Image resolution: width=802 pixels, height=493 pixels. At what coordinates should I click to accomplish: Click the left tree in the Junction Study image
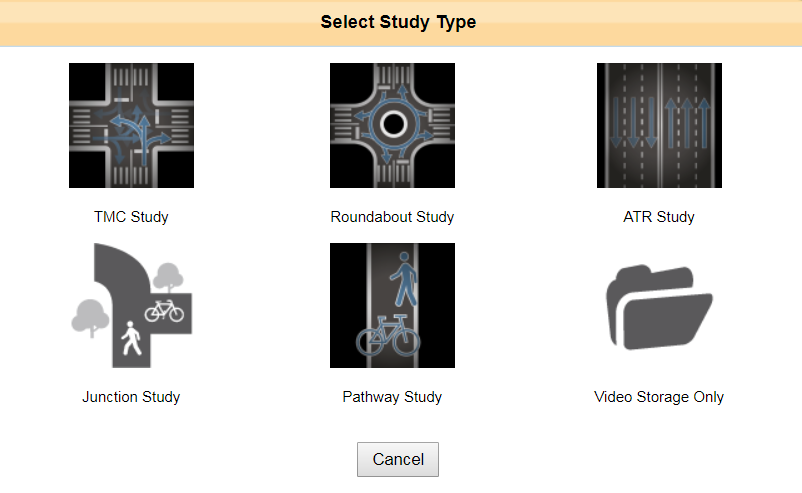(88, 317)
